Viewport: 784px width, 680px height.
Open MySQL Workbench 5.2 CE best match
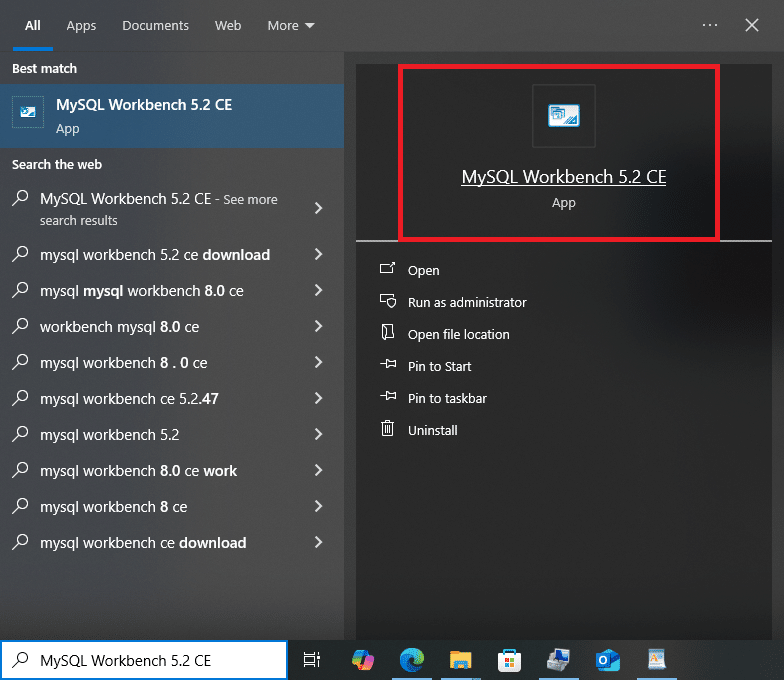172,116
